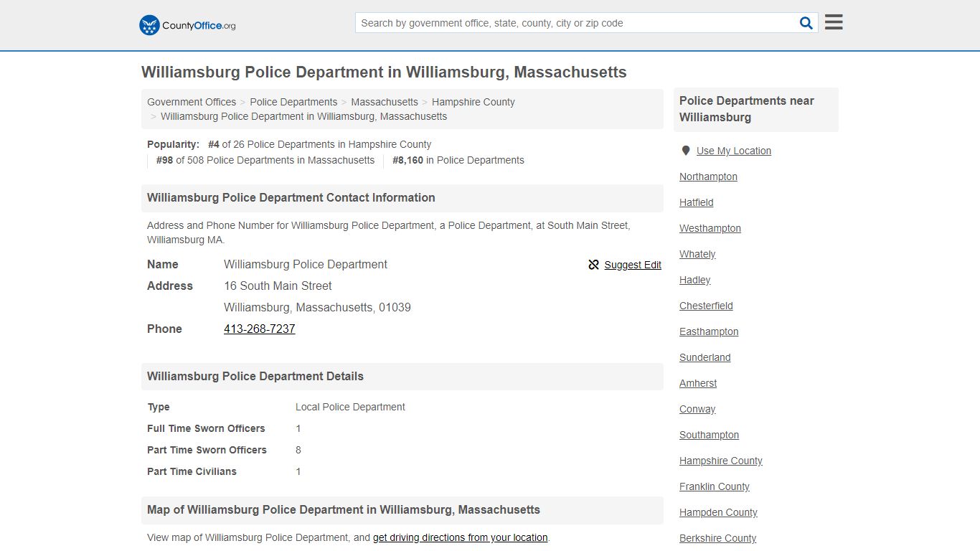The image size is (980, 551).
Task: Open Chesterfield link in sidebar
Action: click(x=706, y=306)
